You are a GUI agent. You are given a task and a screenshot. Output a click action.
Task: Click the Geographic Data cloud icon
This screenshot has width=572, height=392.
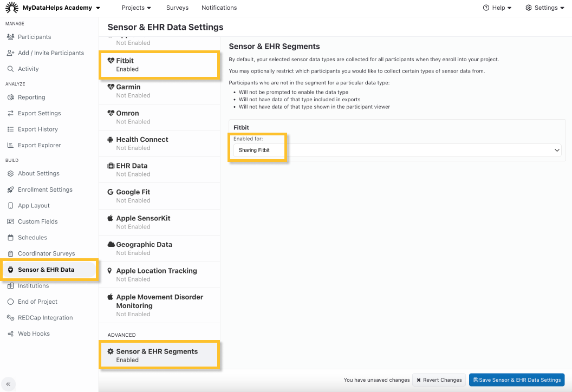tap(111, 245)
